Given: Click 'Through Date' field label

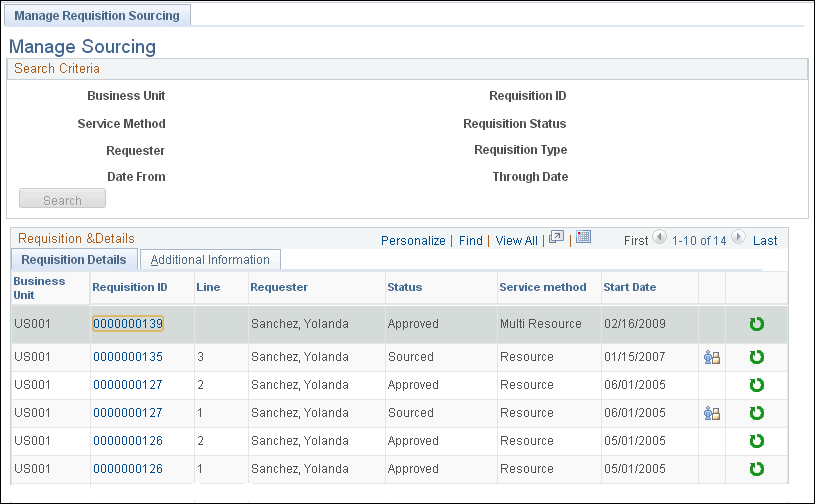Looking at the screenshot, I should [530, 177].
